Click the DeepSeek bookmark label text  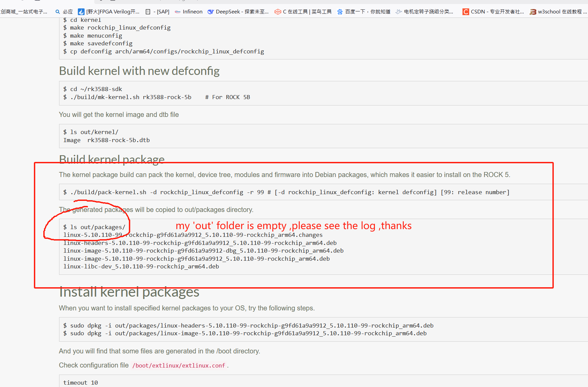242,12
